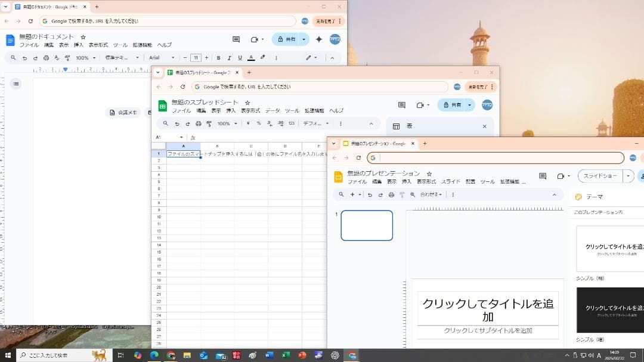Viewport: 644px width, 362px height.
Task: Apply currency format in the spreadsheet toolbar
Action: tap(249, 123)
